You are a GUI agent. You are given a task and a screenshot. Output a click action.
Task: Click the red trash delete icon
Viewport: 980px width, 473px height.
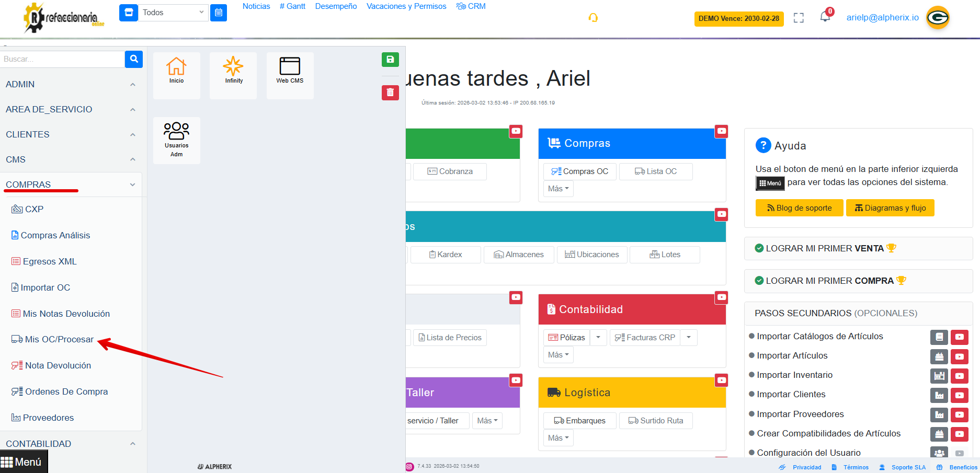(390, 93)
